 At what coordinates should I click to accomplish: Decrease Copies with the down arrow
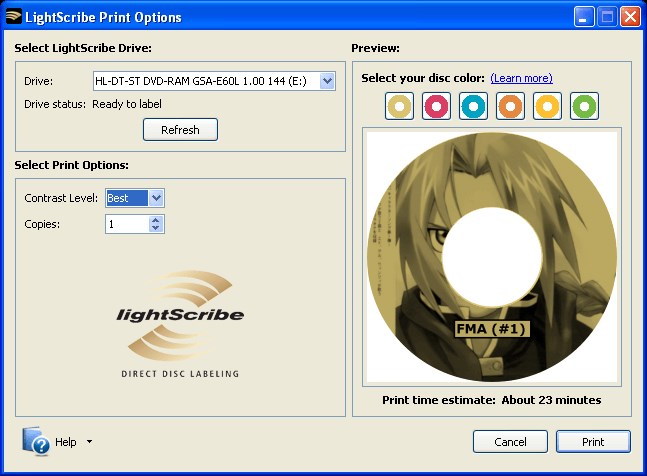(156, 228)
